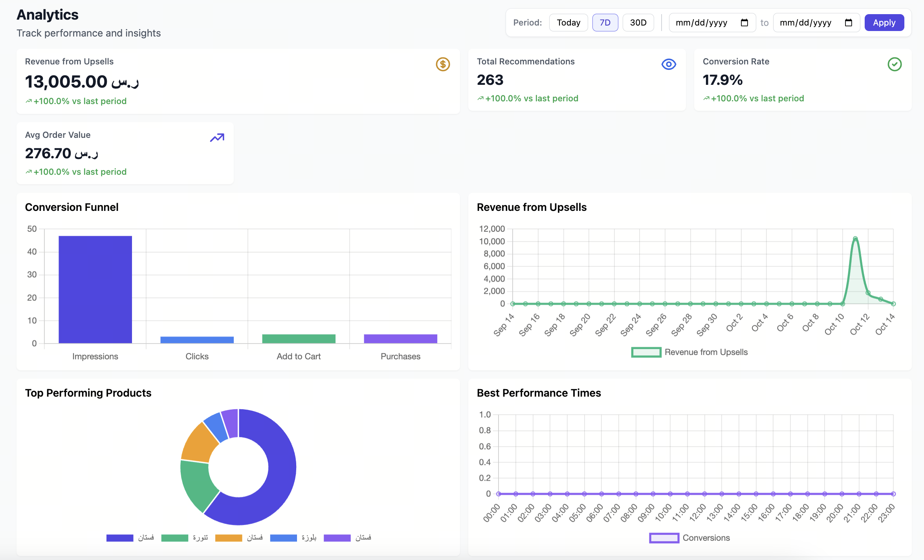
Task: Click the dollar coin icon on Revenue card
Action: click(443, 64)
